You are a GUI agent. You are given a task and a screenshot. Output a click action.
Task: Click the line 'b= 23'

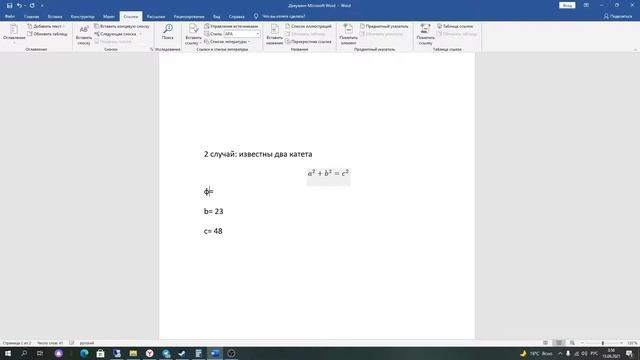tap(213, 211)
